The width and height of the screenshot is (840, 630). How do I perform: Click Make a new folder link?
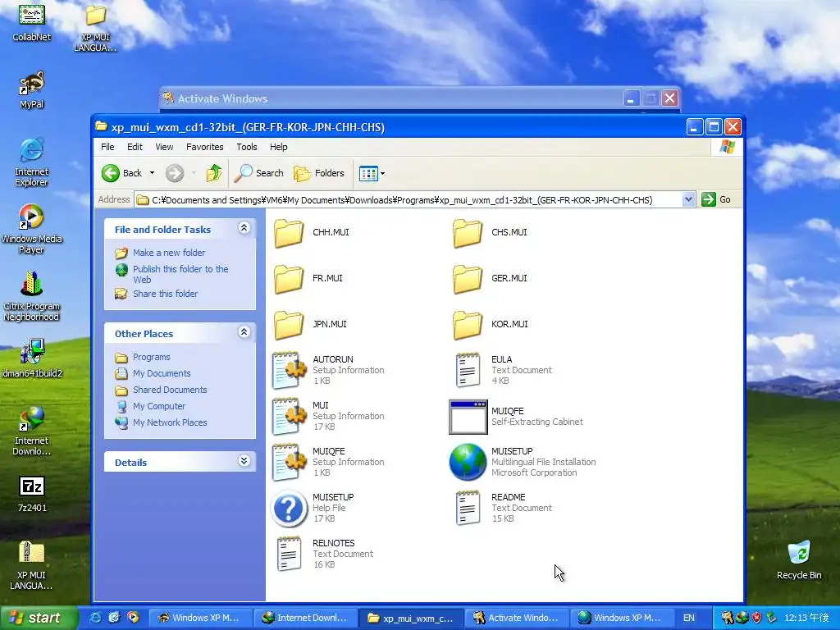(169, 253)
